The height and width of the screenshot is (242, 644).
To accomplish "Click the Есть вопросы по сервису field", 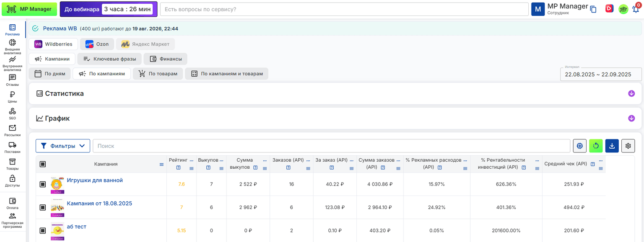I will [344, 9].
